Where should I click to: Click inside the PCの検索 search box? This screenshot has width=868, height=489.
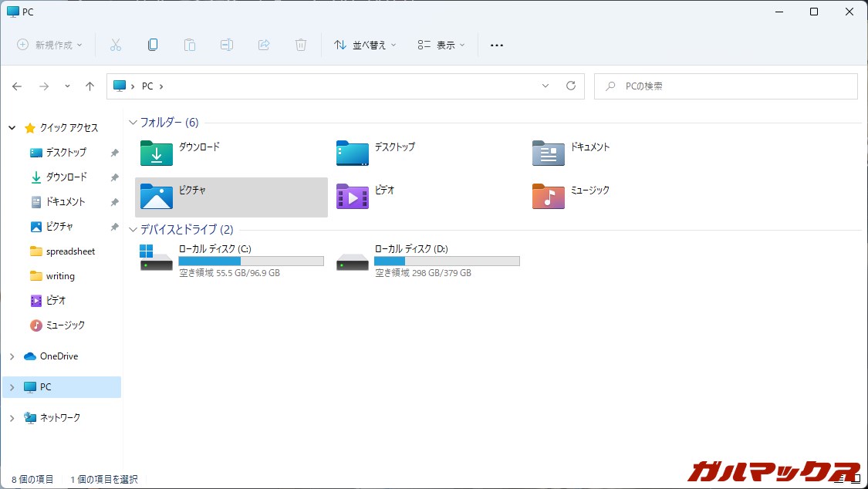coord(725,86)
